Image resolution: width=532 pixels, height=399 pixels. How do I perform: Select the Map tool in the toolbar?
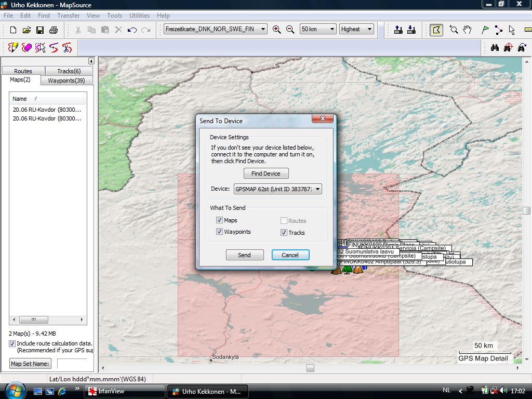click(436, 30)
